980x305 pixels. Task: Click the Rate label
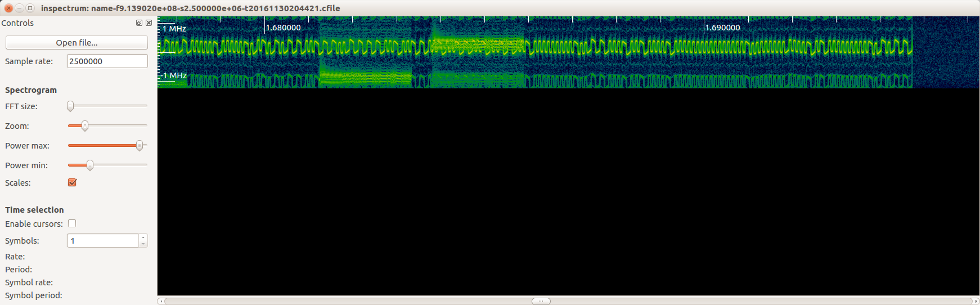point(15,257)
